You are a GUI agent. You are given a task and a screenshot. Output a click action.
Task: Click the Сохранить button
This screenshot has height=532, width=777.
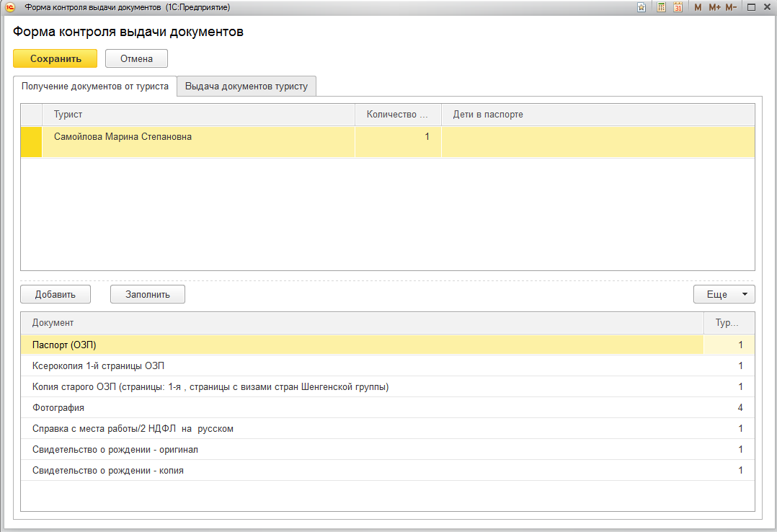point(55,58)
